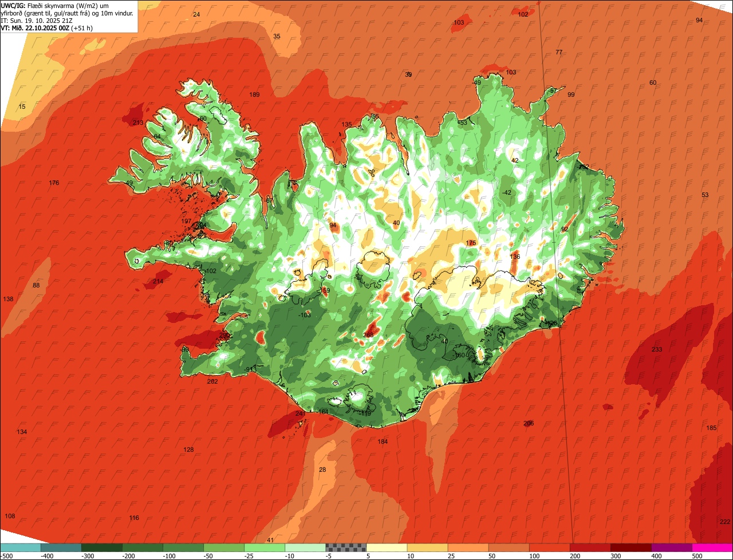Click the value 24 on the map
Viewport: 733px width, 560px height.
point(196,14)
